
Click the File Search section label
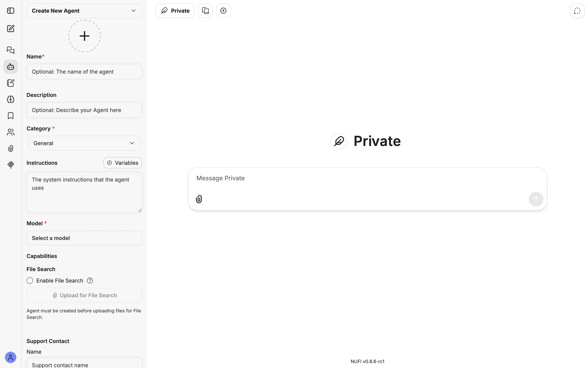point(41,269)
